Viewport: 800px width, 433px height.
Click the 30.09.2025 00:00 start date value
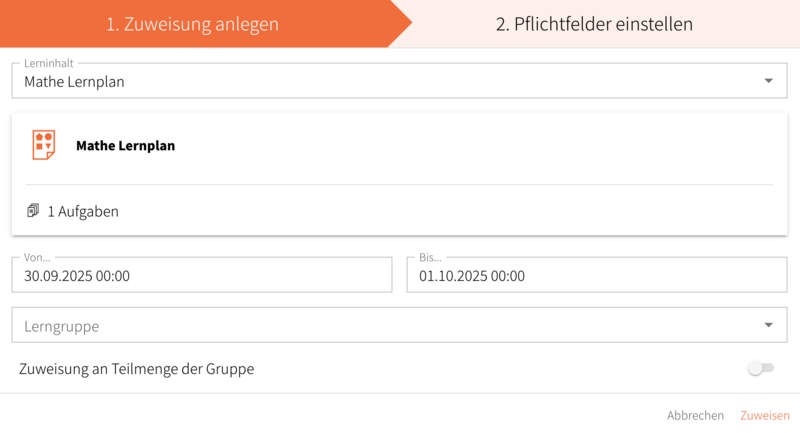pyautogui.click(x=77, y=276)
